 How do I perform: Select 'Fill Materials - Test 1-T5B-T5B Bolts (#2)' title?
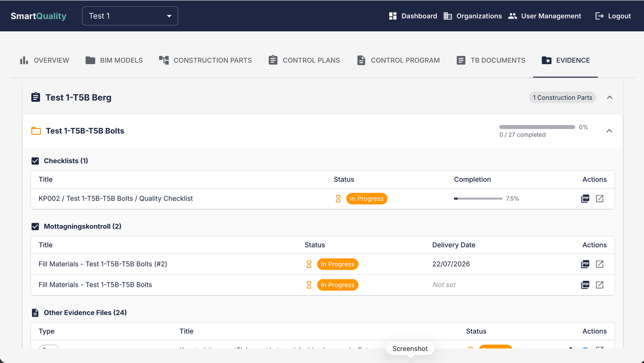[x=103, y=264]
